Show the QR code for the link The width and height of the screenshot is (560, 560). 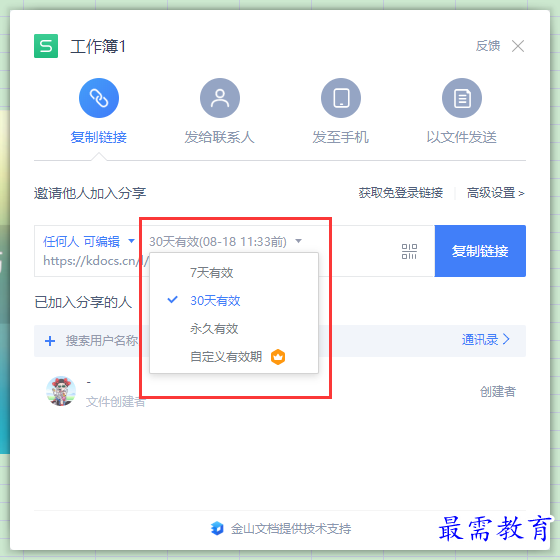[409, 251]
